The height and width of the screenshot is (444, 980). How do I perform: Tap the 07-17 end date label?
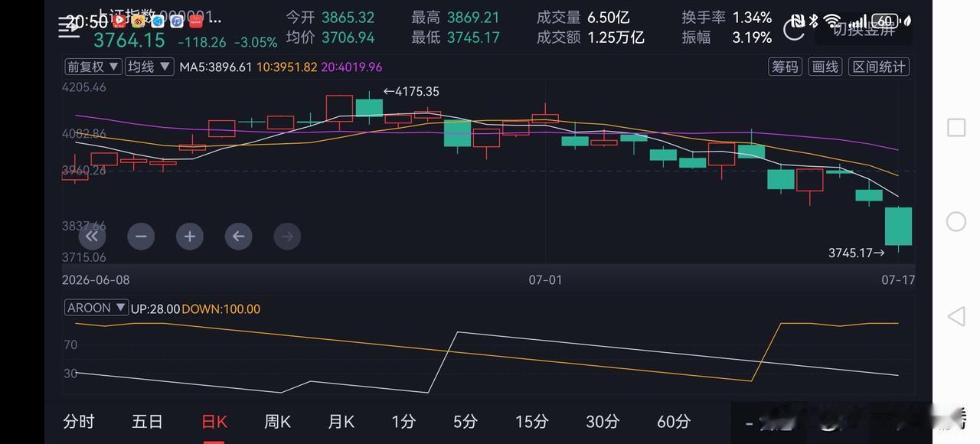pos(898,280)
